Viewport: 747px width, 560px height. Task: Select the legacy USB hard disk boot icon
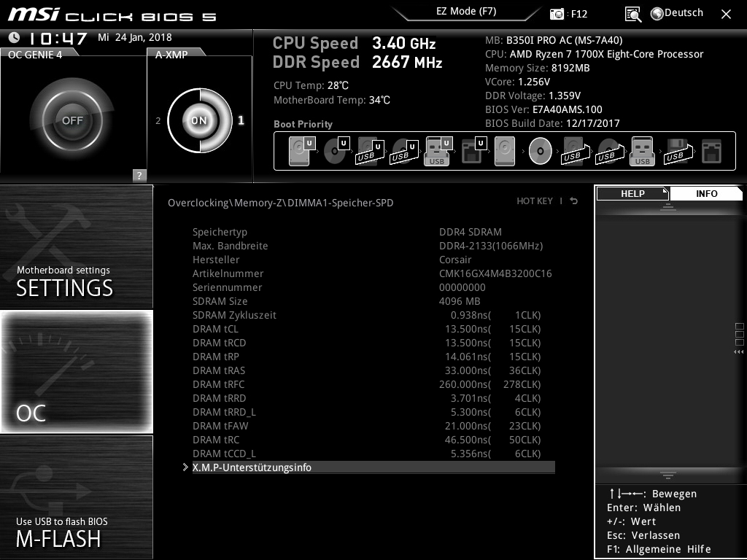click(x=576, y=151)
